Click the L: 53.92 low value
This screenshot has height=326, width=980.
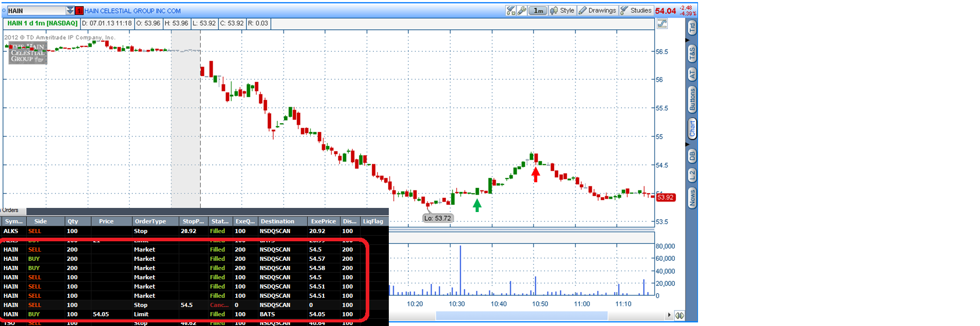coord(204,23)
